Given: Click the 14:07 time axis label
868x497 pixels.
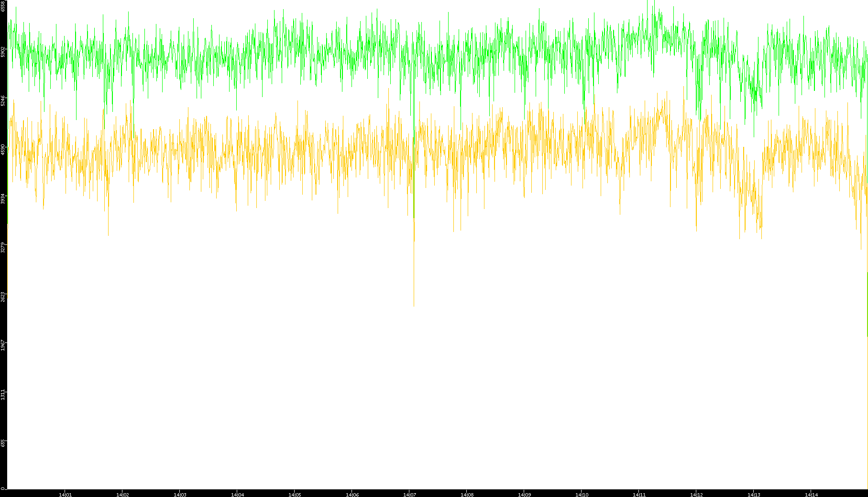Looking at the screenshot, I should (x=409, y=494).
